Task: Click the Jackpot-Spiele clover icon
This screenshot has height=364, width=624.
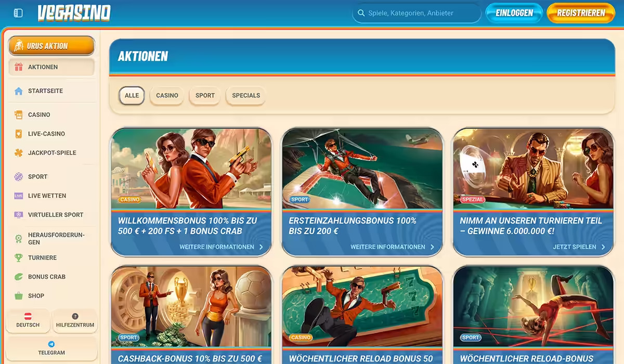Action: pyautogui.click(x=19, y=153)
